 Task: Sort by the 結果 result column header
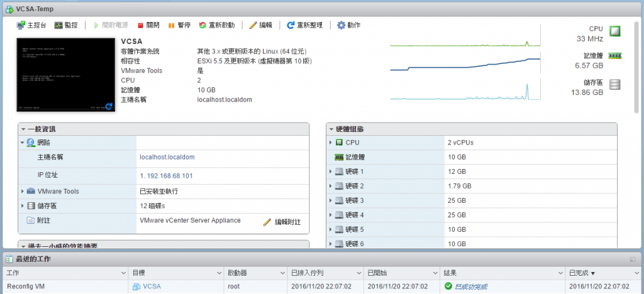[x=503, y=273]
